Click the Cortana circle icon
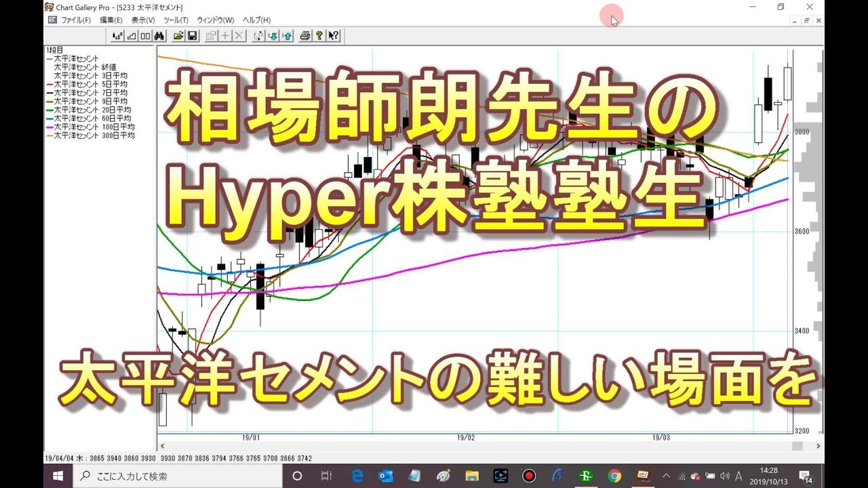The height and width of the screenshot is (488, 868). 297,476
